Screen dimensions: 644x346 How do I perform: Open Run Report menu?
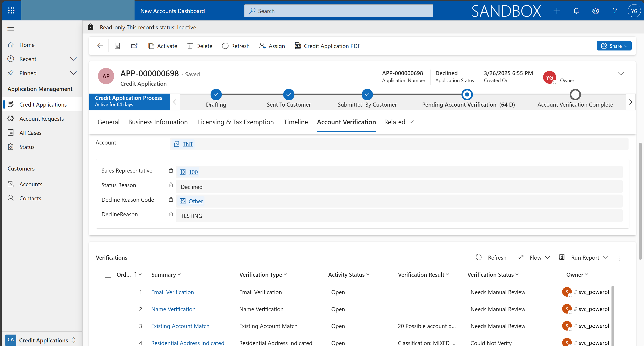pyautogui.click(x=583, y=257)
